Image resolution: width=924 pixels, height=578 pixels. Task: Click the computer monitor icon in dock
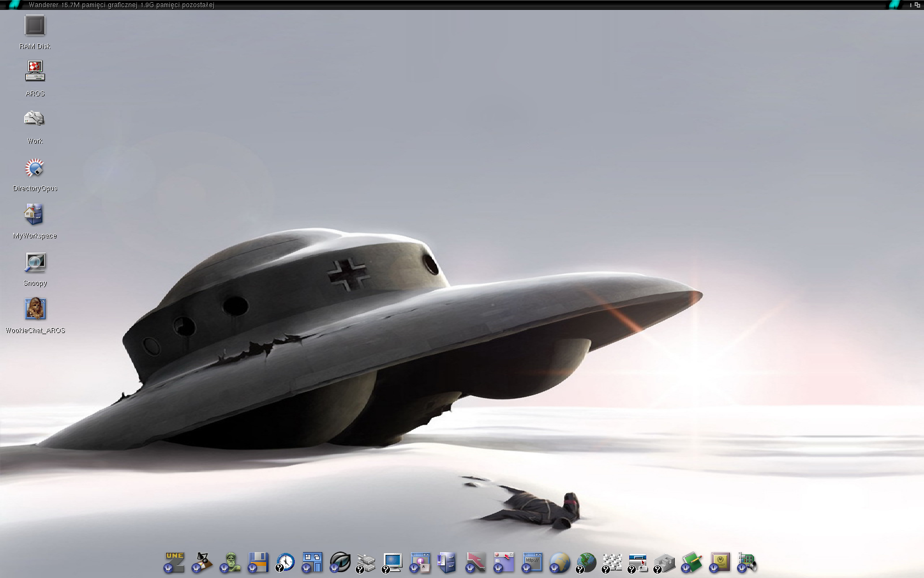pos(392,563)
